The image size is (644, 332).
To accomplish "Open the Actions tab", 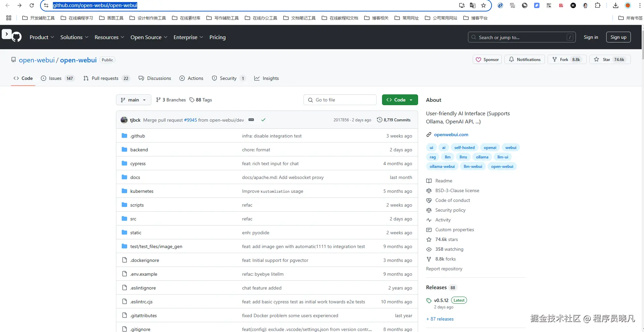I will coord(192,78).
